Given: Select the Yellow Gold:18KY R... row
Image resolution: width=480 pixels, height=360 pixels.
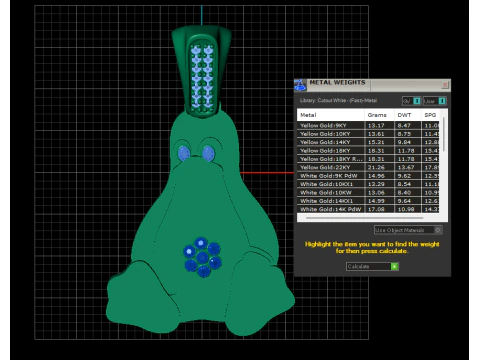Looking at the screenshot, I should pos(368,159).
